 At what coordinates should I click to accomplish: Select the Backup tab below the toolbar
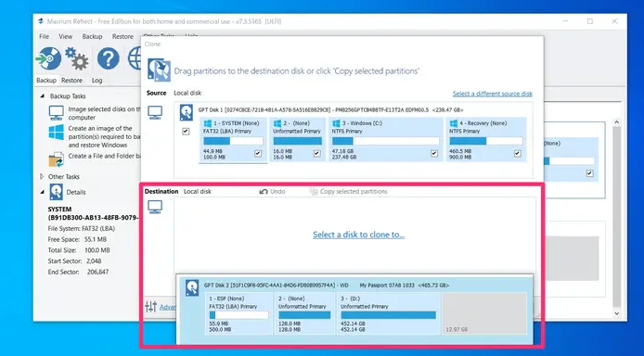46,81
